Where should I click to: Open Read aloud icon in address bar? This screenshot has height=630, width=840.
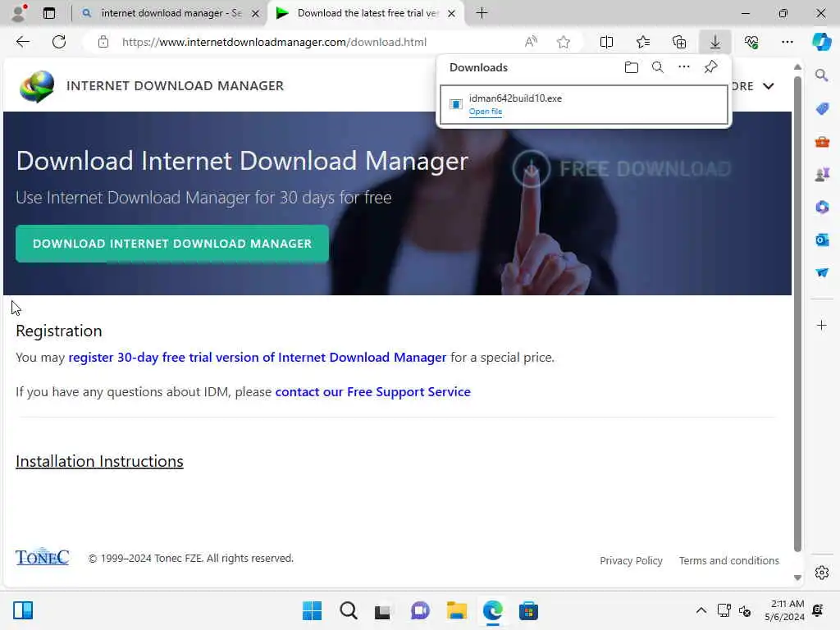(x=531, y=42)
